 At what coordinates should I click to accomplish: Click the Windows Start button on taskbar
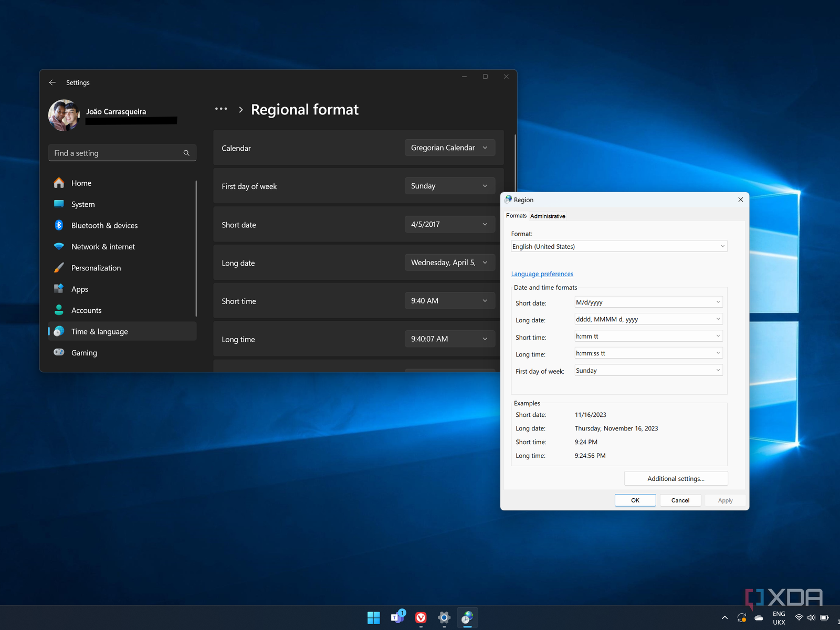coord(373,618)
